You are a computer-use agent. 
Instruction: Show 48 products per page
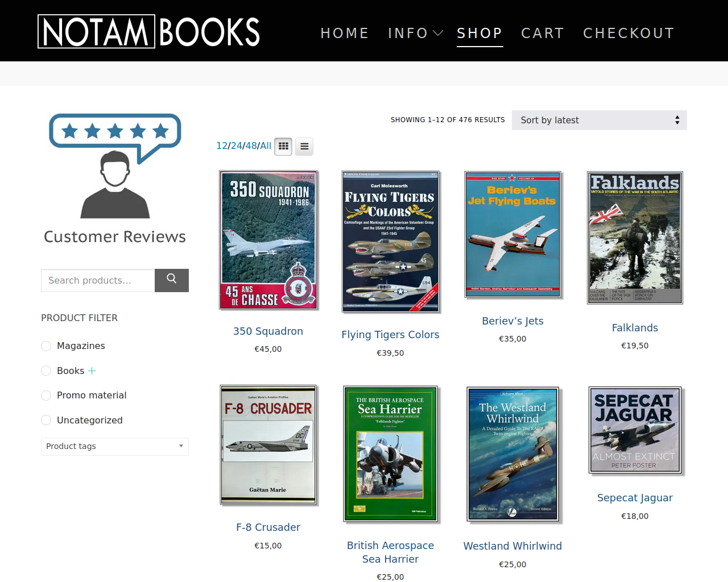click(x=251, y=145)
